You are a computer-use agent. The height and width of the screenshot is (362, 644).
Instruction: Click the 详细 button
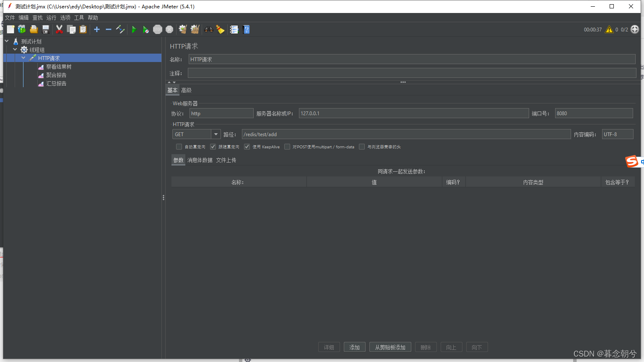(x=329, y=347)
